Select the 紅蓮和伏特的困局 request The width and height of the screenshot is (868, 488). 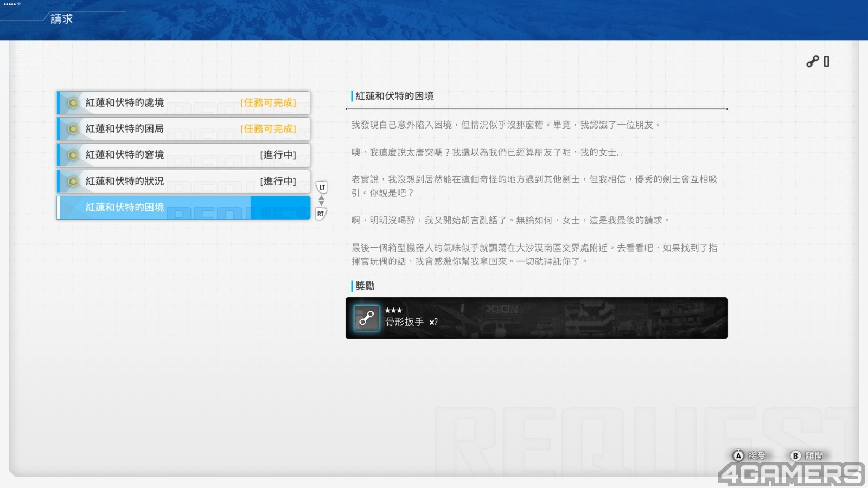tap(184, 129)
